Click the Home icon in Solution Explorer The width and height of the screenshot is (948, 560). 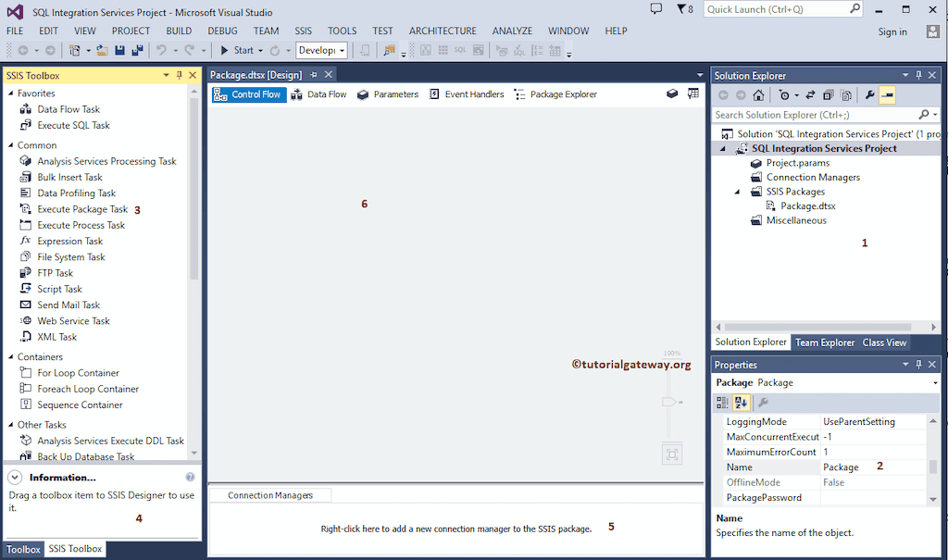[758, 96]
